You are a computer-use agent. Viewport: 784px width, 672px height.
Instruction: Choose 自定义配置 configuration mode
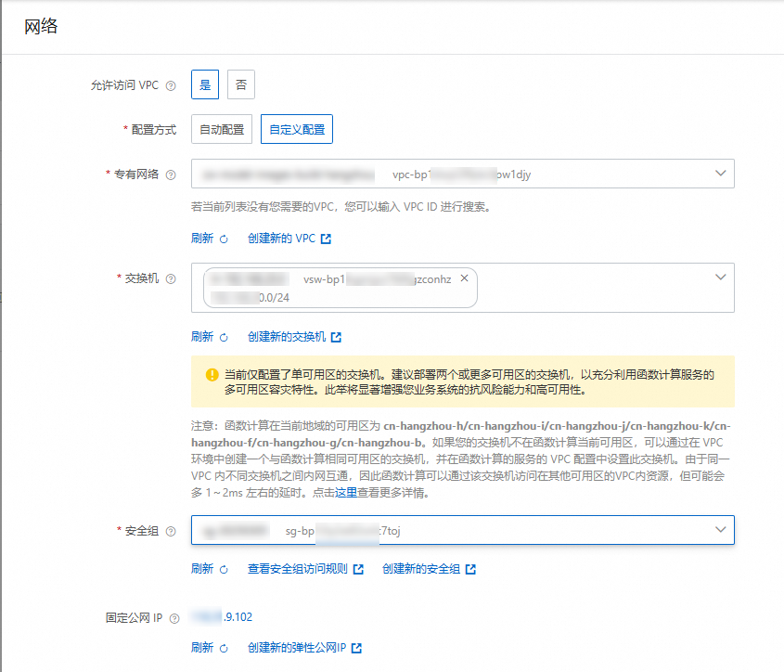coord(297,129)
